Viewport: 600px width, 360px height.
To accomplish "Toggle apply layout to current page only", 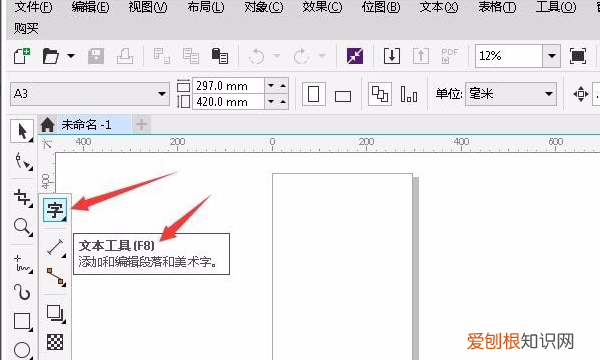I will point(409,94).
